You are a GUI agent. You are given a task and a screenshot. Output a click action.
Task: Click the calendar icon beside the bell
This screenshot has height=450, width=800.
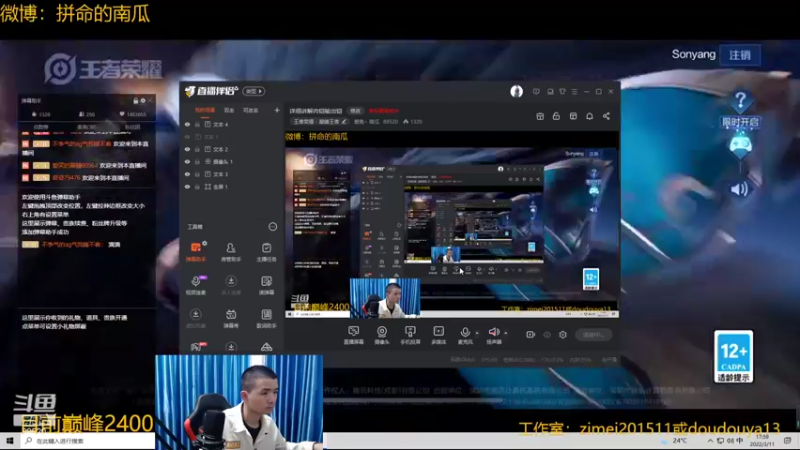(573, 116)
